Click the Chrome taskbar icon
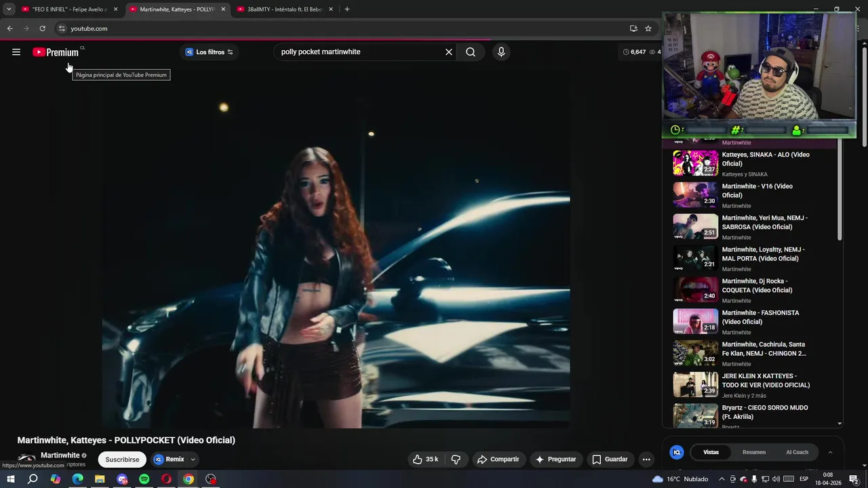Screen dimensions: 868x488 189,479
